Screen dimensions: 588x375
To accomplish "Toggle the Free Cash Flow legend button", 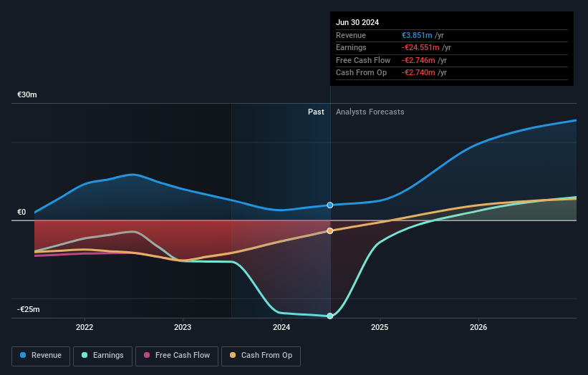I will [177, 356].
